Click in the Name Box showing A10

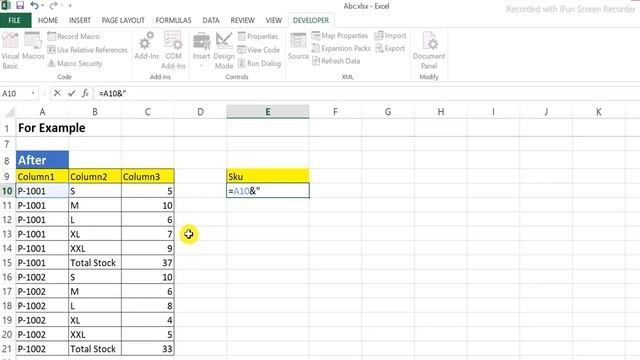(x=15, y=93)
